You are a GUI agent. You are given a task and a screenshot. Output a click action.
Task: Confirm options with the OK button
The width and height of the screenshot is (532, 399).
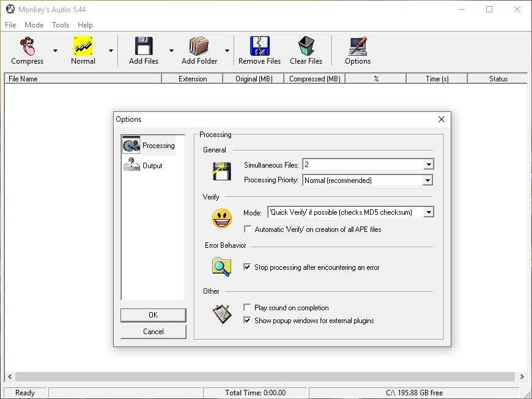coord(153,315)
